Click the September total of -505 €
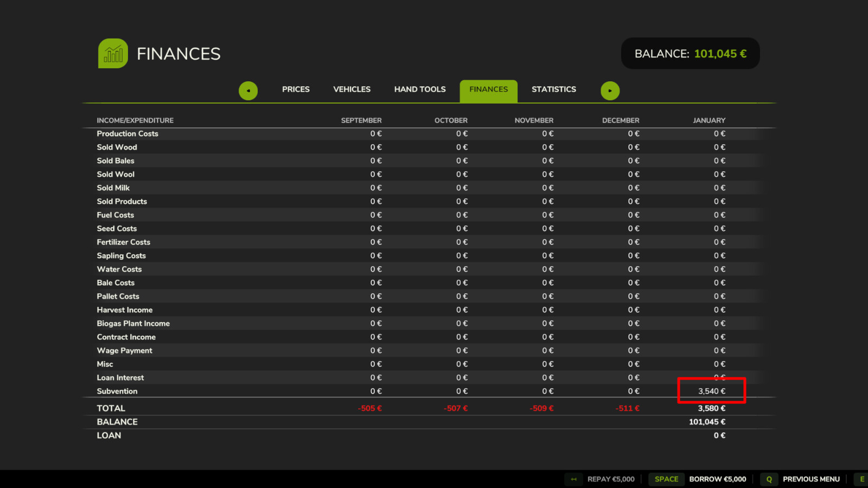868x488 pixels. click(369, 408)
